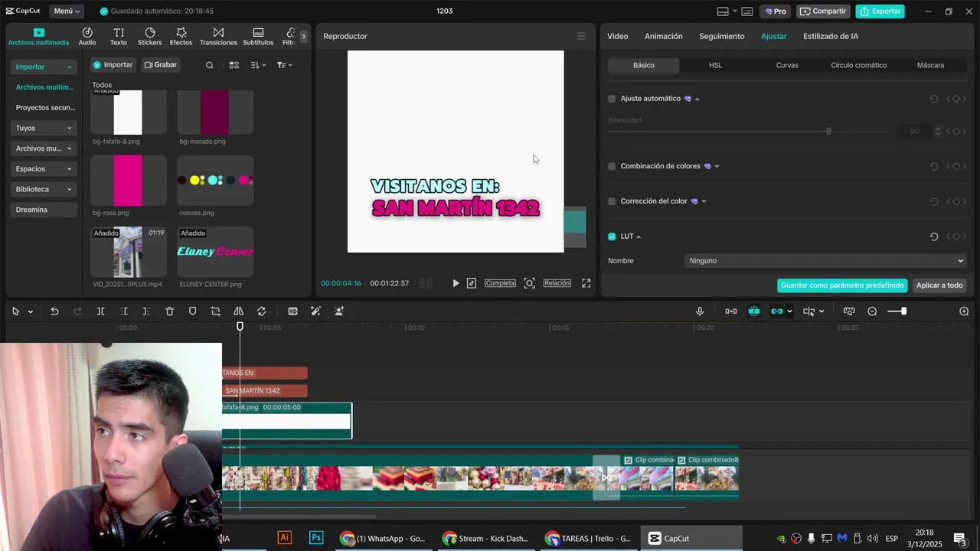This screenshot has width=980, height=551.
Task: Switch to the Animación tab
Action: [664, 36]
